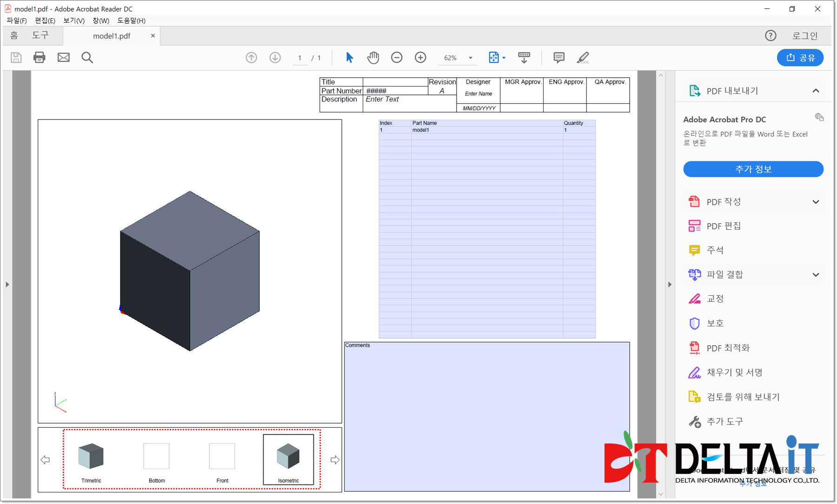This screenshot has height=504, width=837.
Task: Add a sticky note comment
Action: [558, 57]
